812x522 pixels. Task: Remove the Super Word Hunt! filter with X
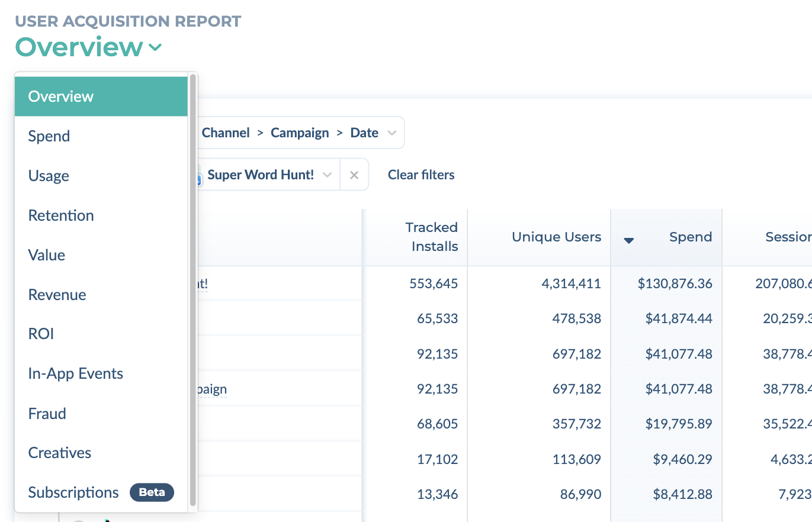point(354,175)
